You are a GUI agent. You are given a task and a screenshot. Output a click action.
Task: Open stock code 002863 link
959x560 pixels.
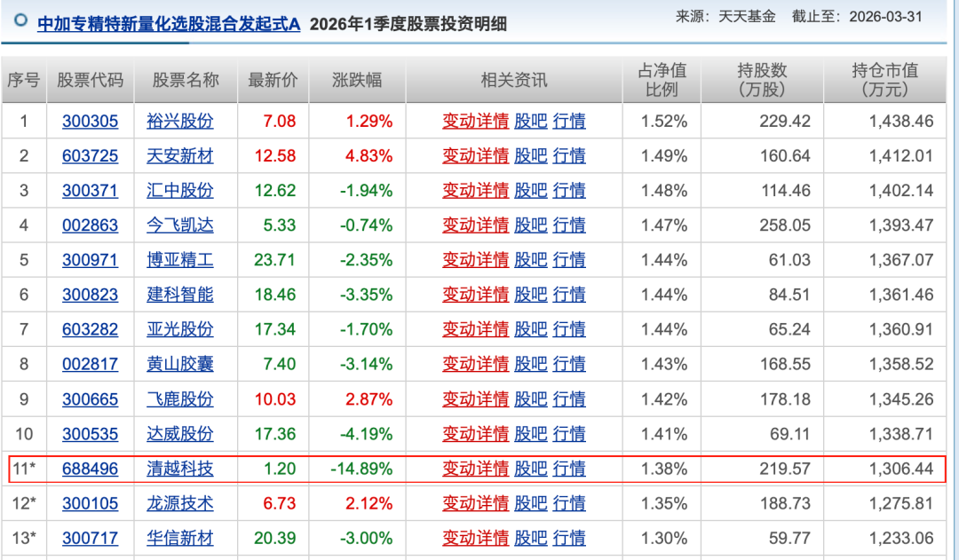point(90,225)
